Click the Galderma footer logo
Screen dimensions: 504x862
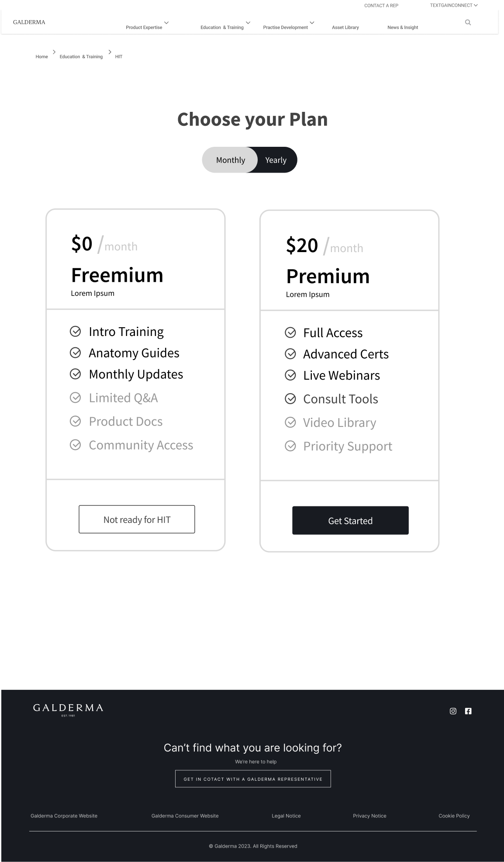pyautogui.click(x=68, y=710)
